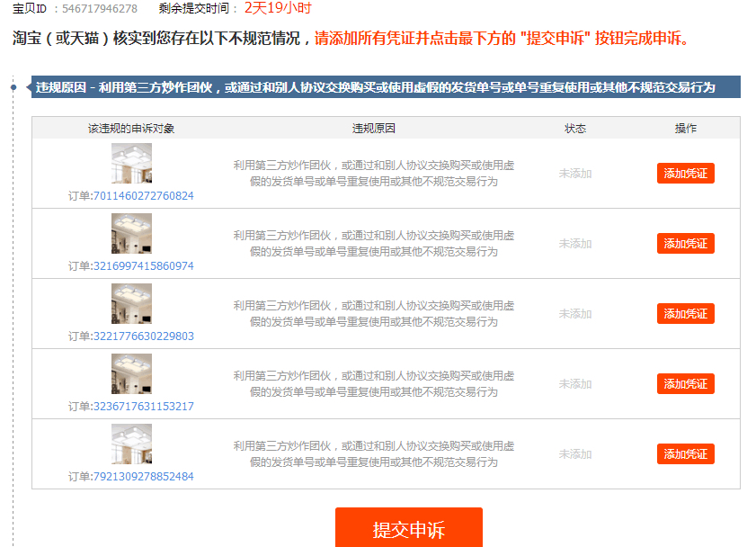Click the 操作 column header
Image resolution: width=756 pixels, height=547 pixels.
[686, 129]
